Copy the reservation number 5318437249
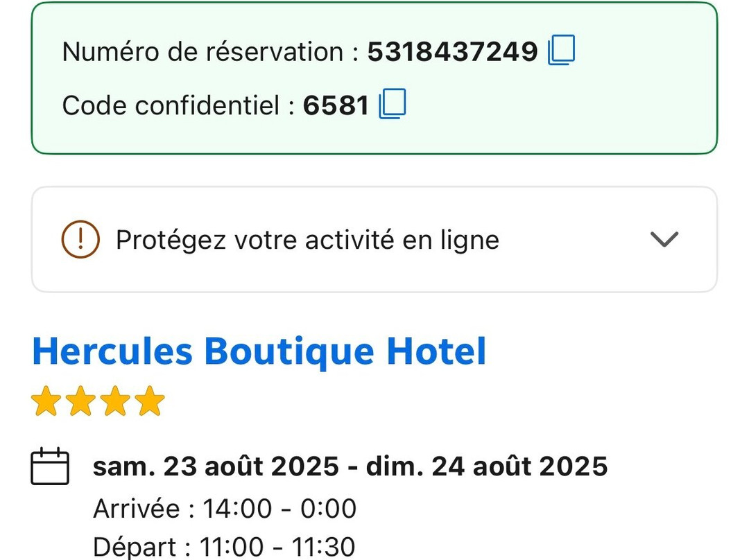 pos(561,51)
